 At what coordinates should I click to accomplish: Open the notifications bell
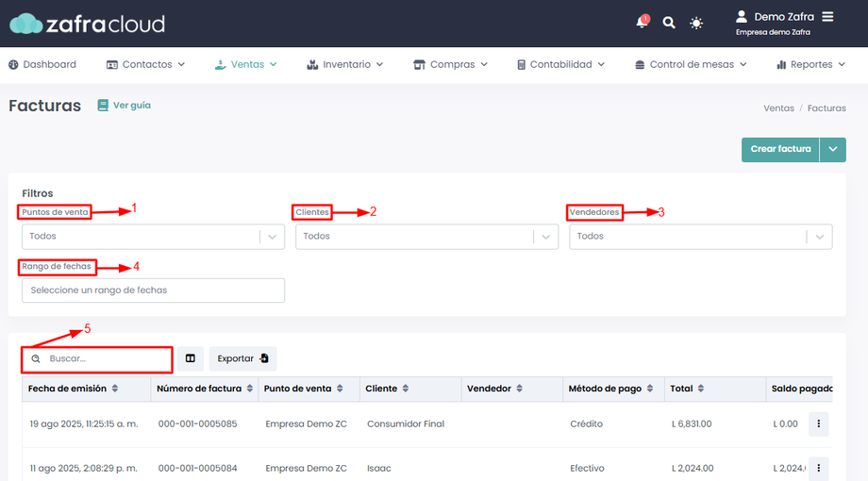coord(643,22)
